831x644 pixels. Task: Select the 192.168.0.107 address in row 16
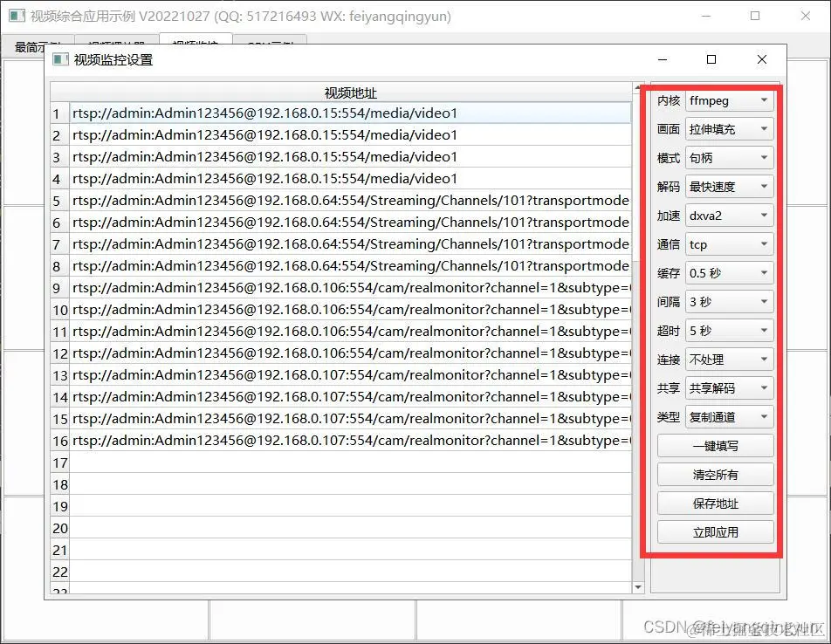click(x=350, y=440)
